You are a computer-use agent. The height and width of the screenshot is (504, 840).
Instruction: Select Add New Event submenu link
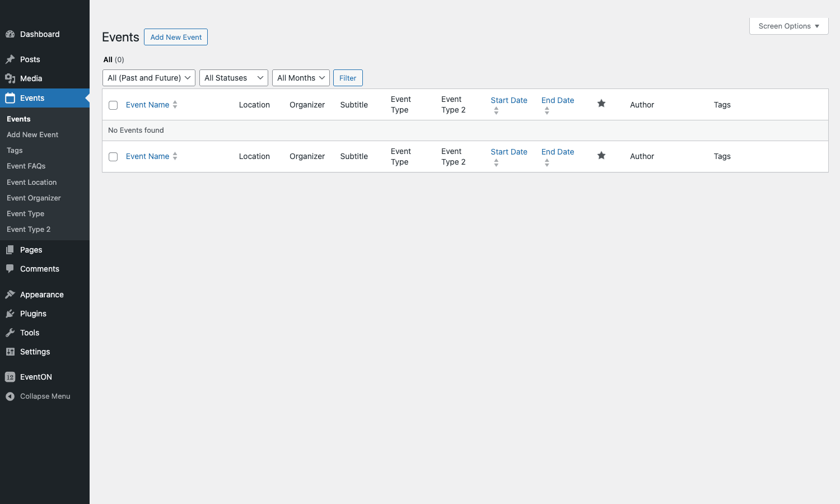pos(32,134)
